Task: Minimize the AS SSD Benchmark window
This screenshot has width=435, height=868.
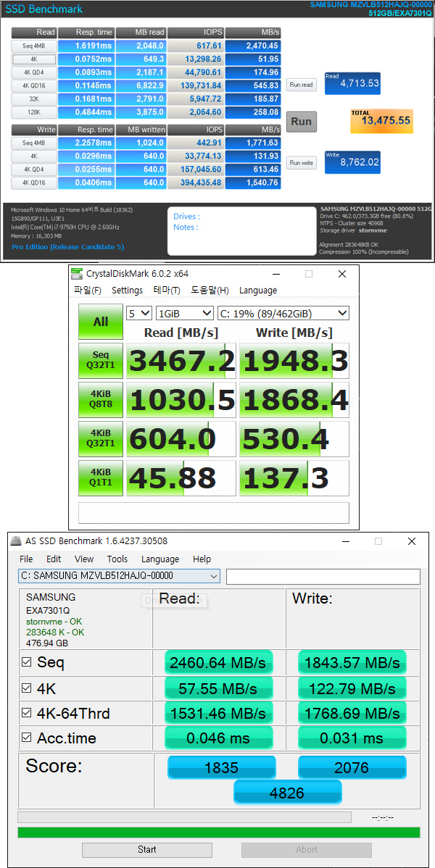Action: tap(345, 541)
